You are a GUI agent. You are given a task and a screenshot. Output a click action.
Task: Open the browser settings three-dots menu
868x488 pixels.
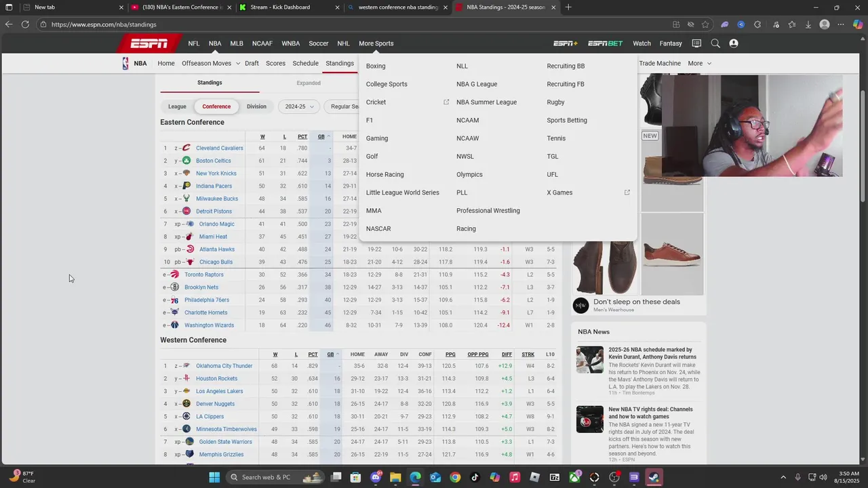(841, 24)
